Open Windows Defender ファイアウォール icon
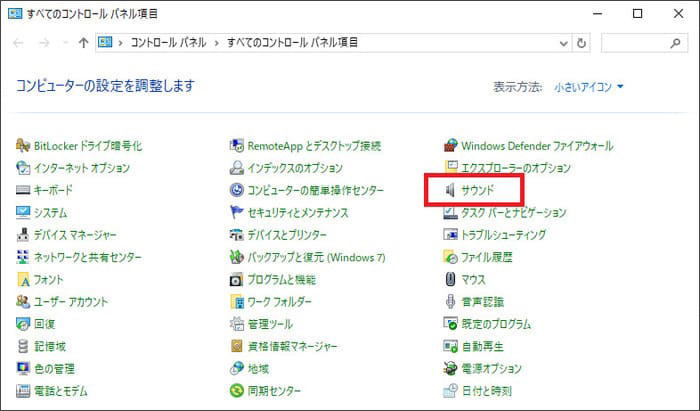 point(450,145)
